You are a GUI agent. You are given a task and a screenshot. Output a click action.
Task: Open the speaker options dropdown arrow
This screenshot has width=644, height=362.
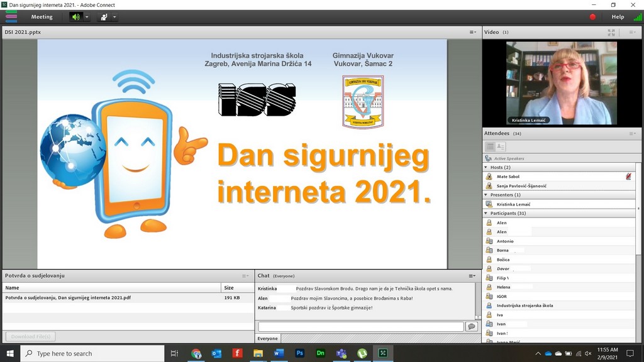click(87, 17)
